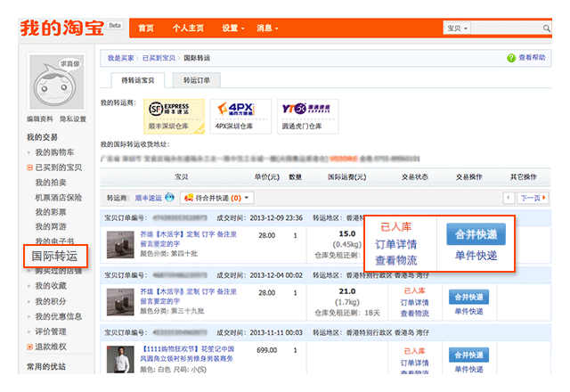Open the 宝贝 search type dropdown
The width and height of the screenshot is (570, 392).
(x=457, y=28)
